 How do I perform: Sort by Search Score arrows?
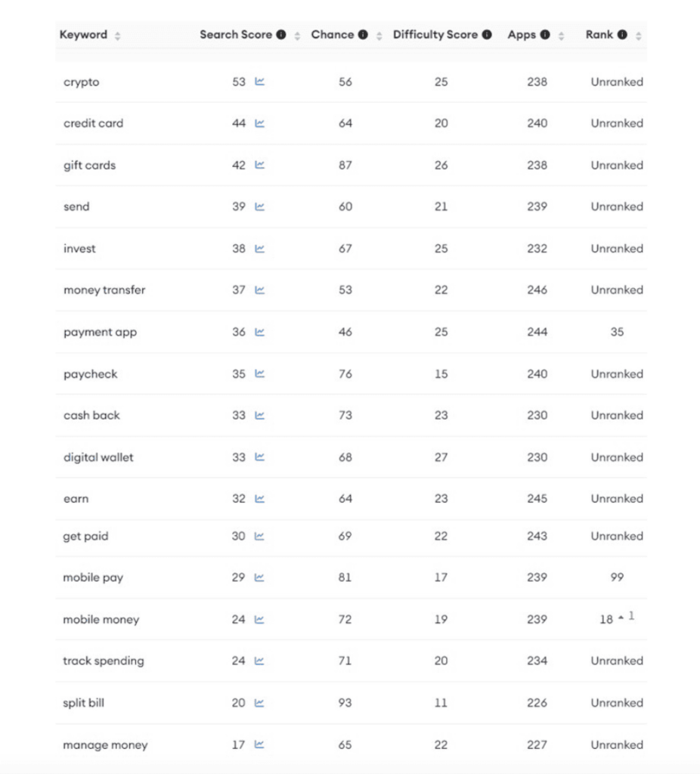(x=297, y=36)
